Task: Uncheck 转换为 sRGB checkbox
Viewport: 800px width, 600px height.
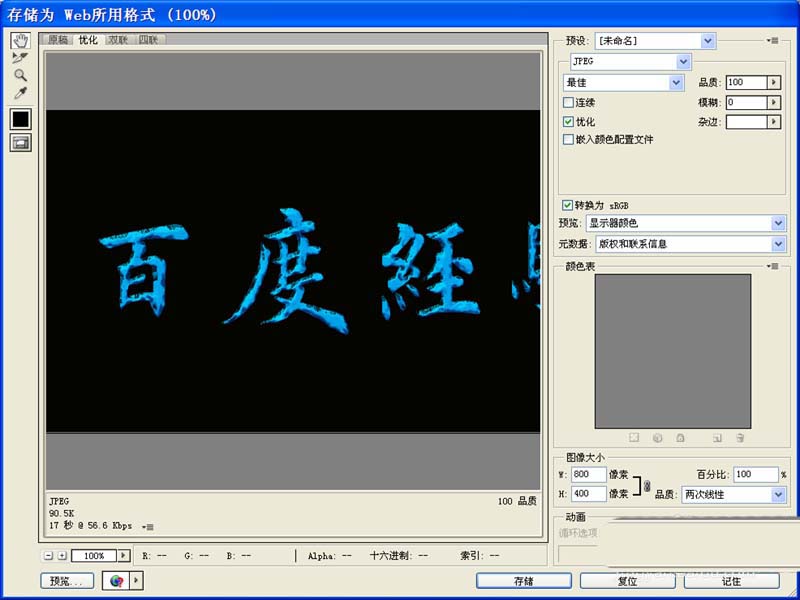Action: [567, 205]
